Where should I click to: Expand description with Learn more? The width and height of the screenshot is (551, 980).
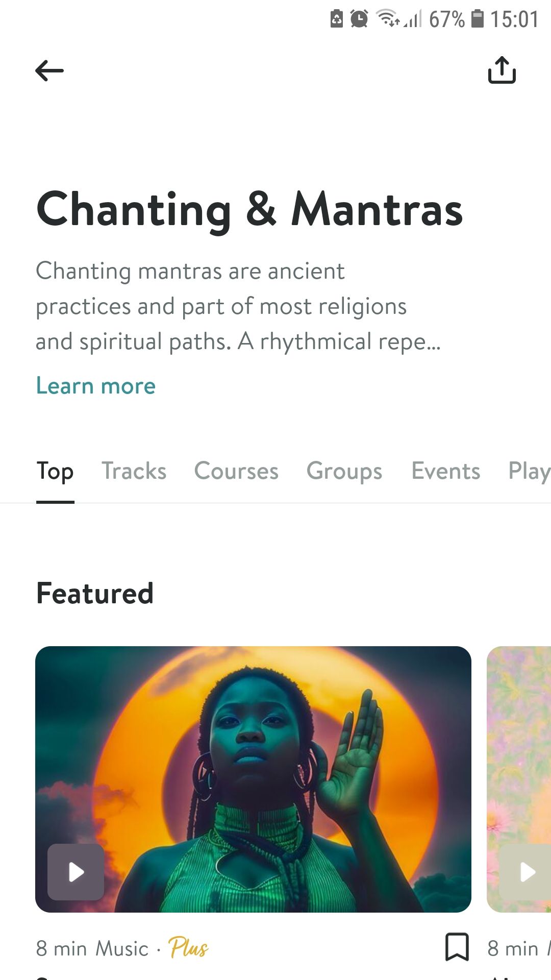pos(95,386)
